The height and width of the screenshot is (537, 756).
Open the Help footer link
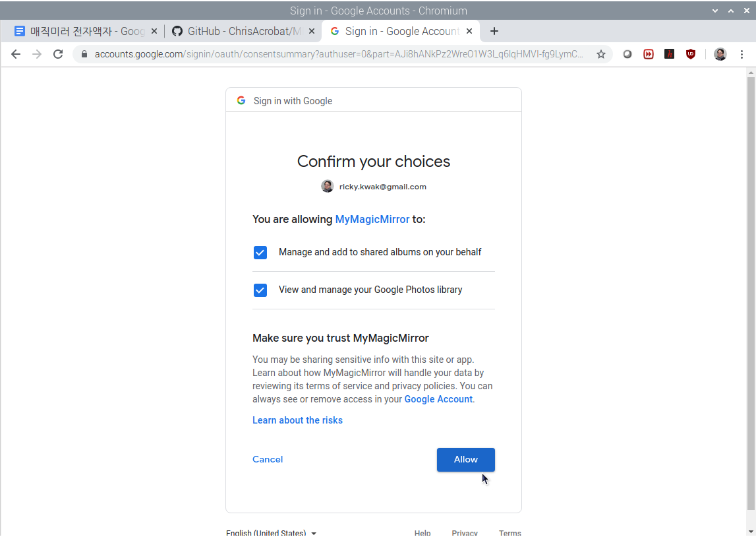click(x=422, y=532)
